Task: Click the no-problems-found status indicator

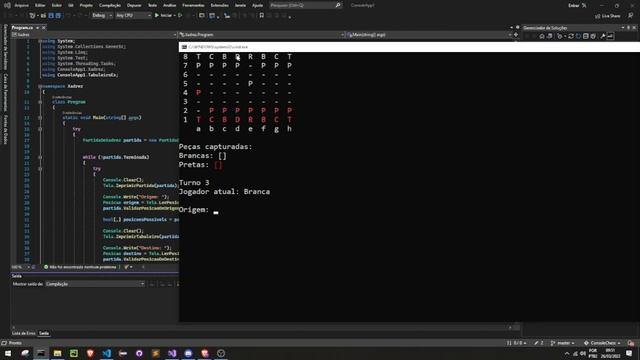Action: click(x=80, y=267)
